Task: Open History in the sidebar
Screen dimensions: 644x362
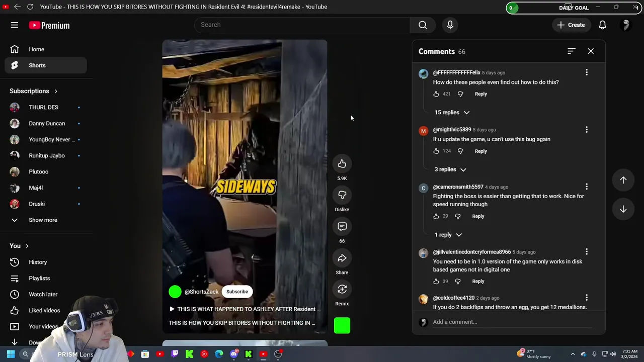Action: pos(45,262)
